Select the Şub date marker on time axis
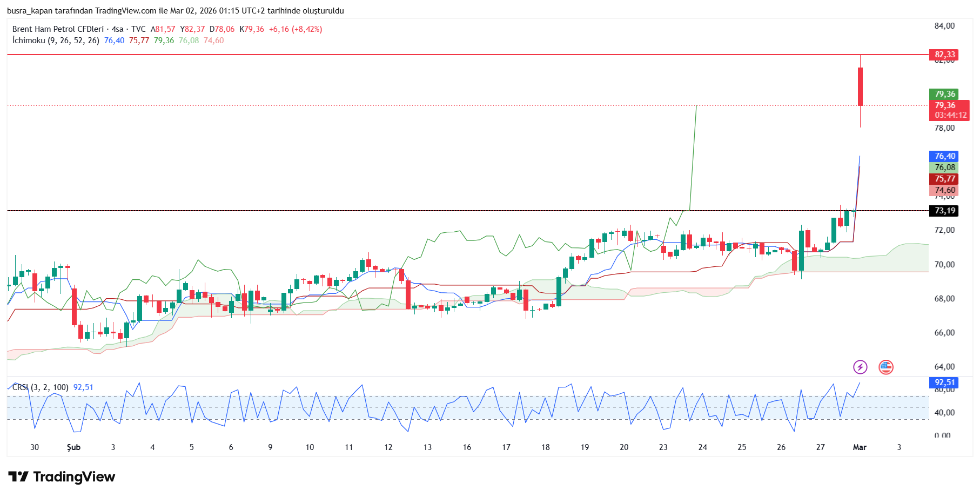 click(73, 447)
